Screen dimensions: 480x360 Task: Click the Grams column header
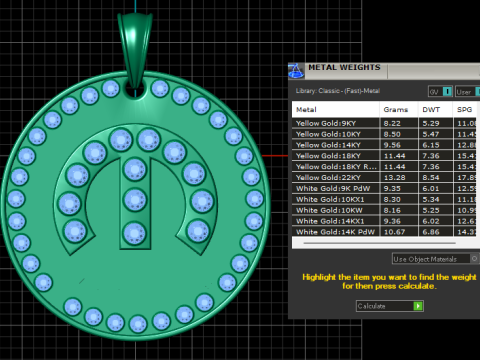[x=399, y=110]
